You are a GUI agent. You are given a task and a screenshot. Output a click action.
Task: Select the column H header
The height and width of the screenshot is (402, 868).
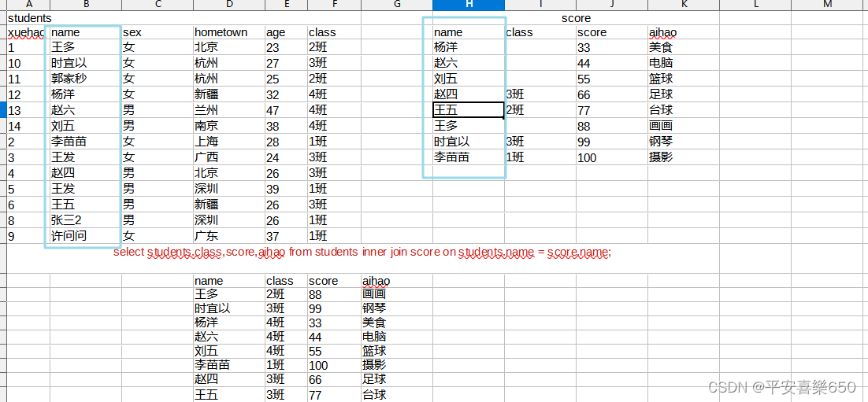click(x=469, y=5)
